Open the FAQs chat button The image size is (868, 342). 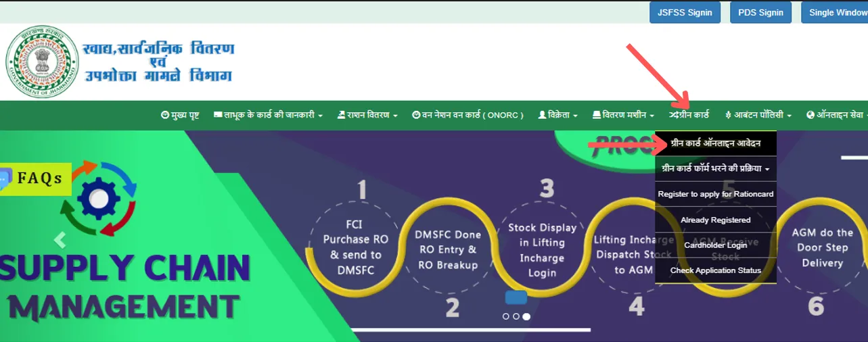tap(35, 178)
